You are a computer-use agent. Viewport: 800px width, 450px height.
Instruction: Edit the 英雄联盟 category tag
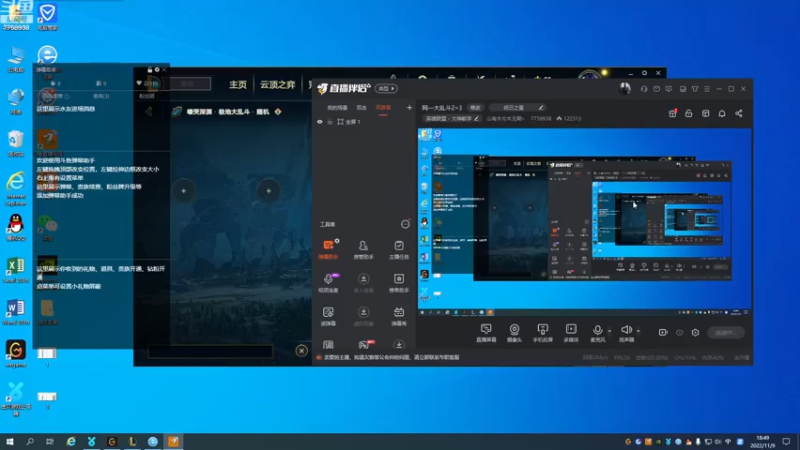pos(453,118)
